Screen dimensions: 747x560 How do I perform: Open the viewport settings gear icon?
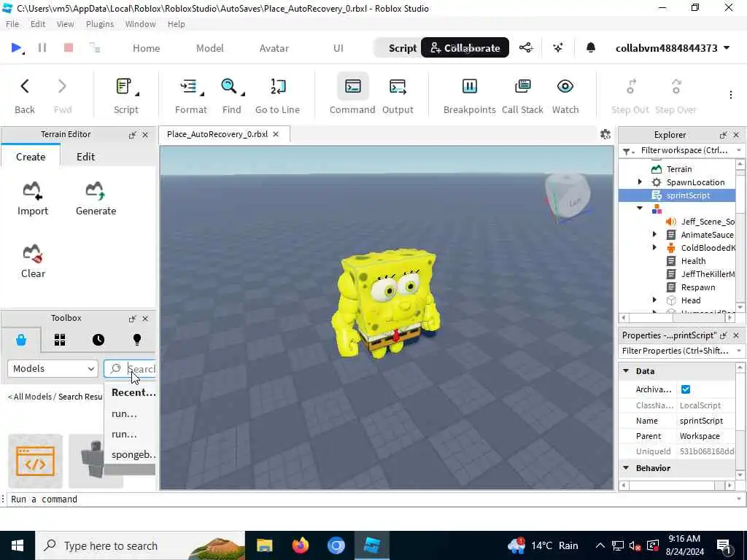(605, 134)
